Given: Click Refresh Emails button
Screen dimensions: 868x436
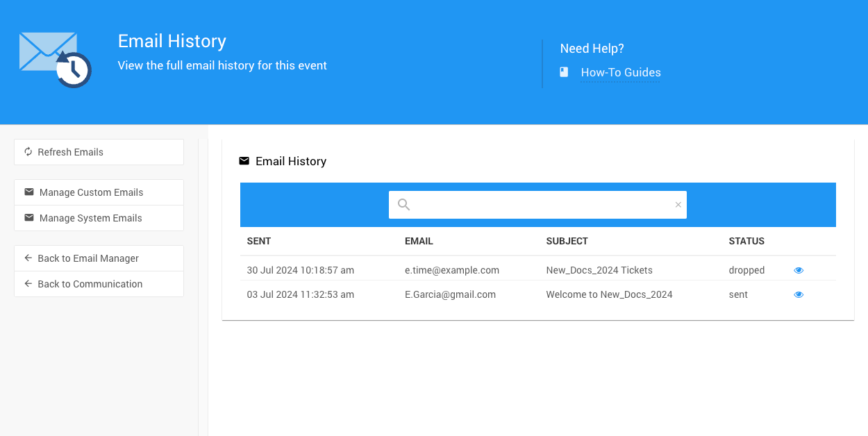Looking at the screenshot, I should coord(99,152).
